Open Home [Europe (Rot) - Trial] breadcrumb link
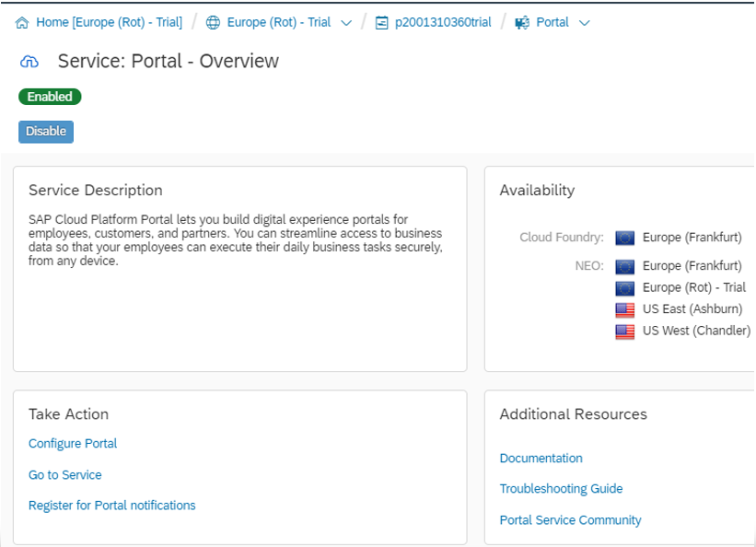This screenshot has height=547, width=756. (x=109, y=22)
